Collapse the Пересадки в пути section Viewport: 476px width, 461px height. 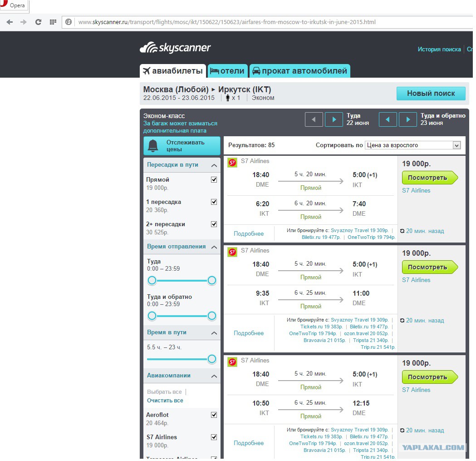(x=214, y=165)
